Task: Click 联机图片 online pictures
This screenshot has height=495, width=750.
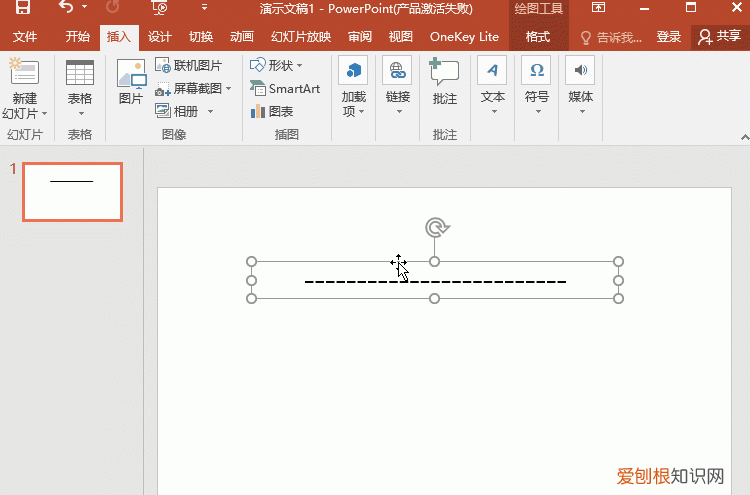Action: tap(189, 66)
